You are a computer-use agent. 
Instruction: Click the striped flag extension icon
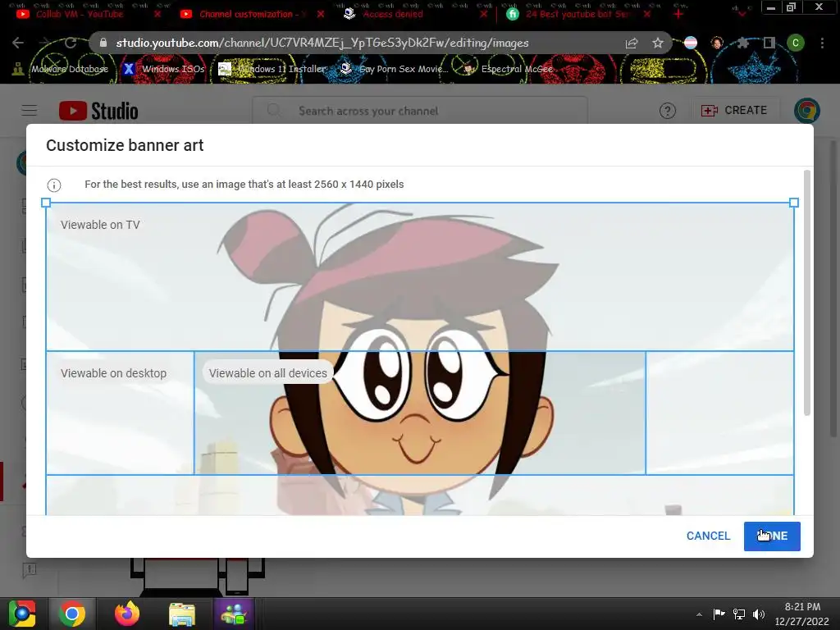(x=691, y=43)
